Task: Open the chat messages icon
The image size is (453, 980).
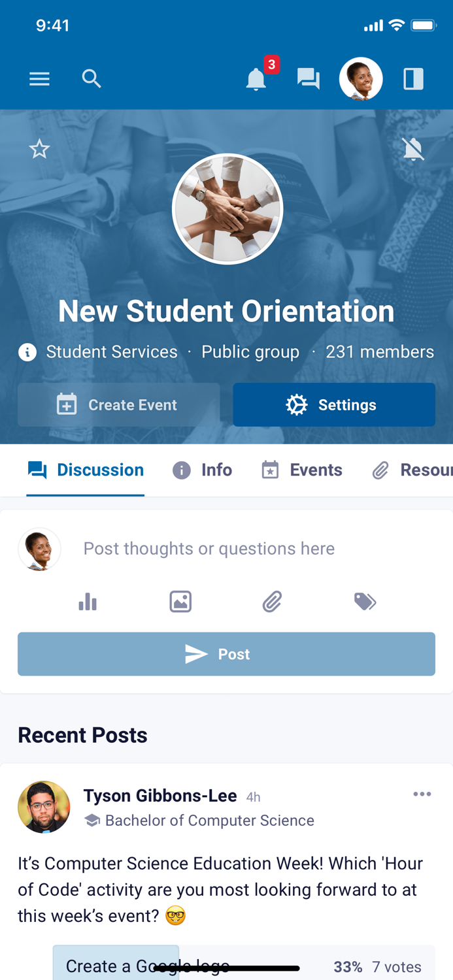Action: pyautogui.click(x=308, y=79)
